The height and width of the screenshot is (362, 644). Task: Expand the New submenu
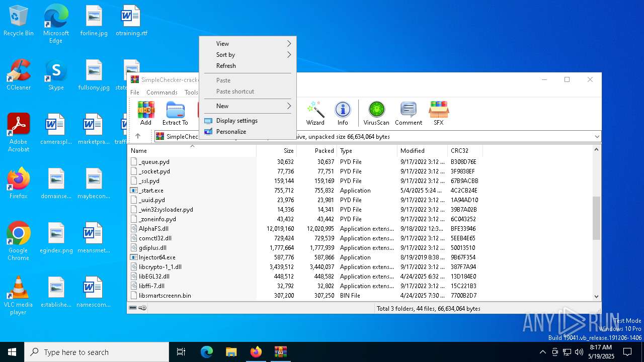(248, 106)
